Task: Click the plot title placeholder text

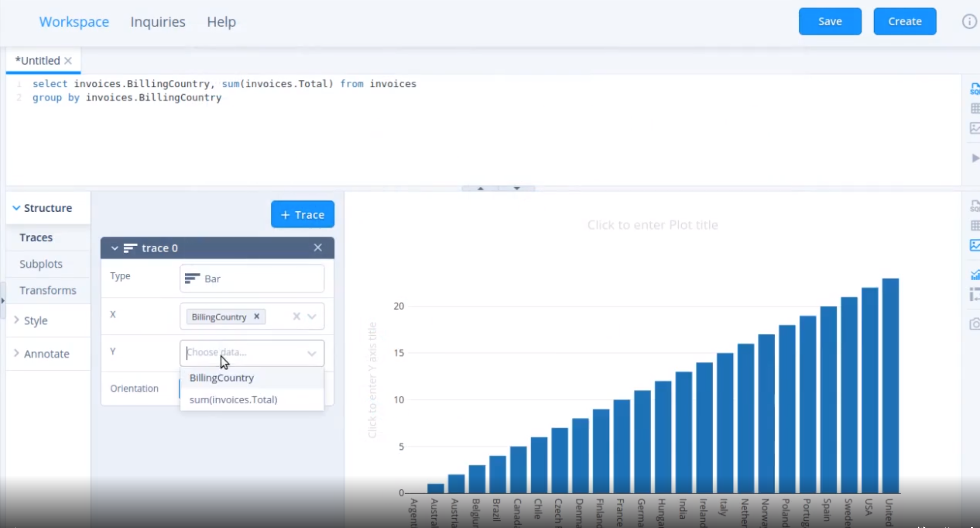Action: click(x=652, y=225)
